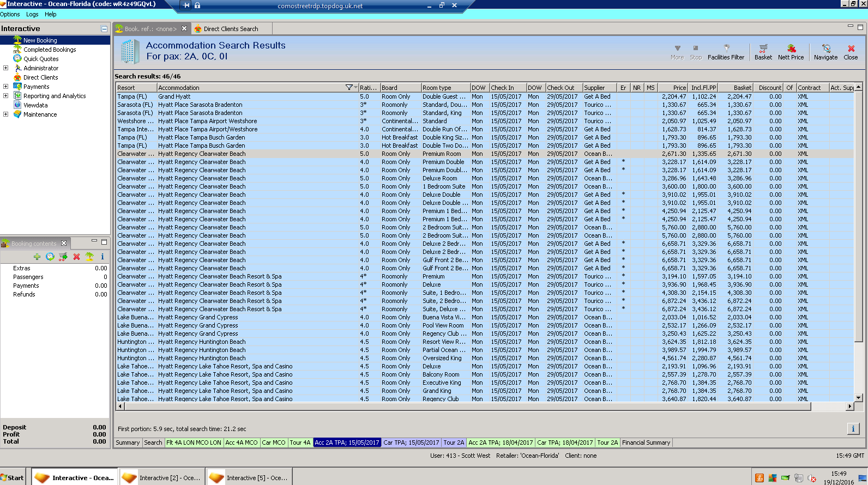Expand the Administrator tree node
The image size is (868, 485).
5,68
